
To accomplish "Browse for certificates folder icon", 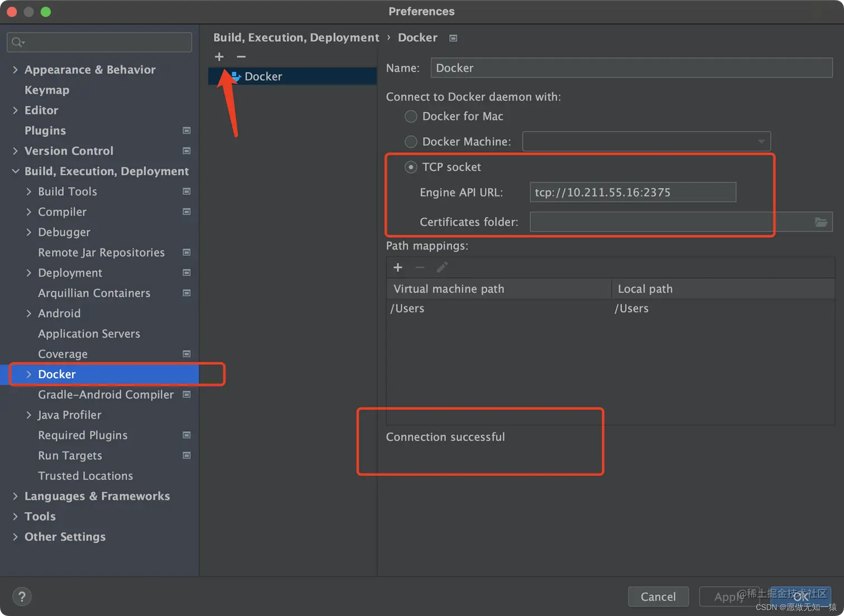I will click(x=821, y=222).
